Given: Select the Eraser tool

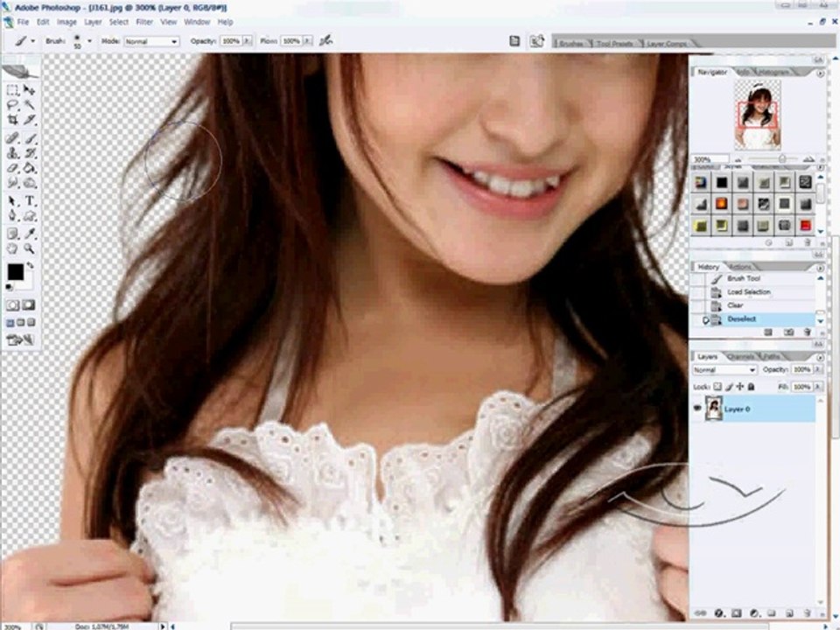Looking at the screenshot, I should pyautogui.click(x=12, y=168).
